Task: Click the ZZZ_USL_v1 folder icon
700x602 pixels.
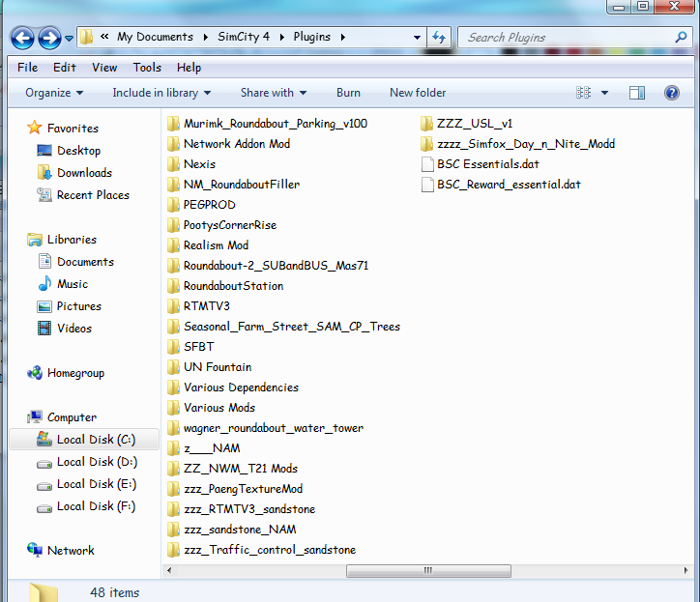Action: click(x=426, y=124)
